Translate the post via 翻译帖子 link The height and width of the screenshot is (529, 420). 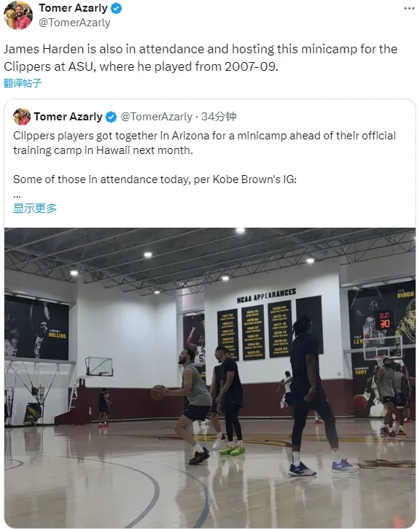23,83
